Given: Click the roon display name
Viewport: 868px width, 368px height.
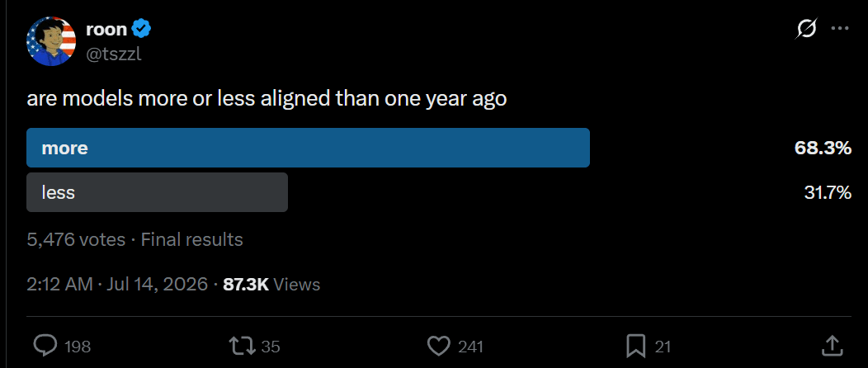Looking at the screenshot, I should (106, 30).
